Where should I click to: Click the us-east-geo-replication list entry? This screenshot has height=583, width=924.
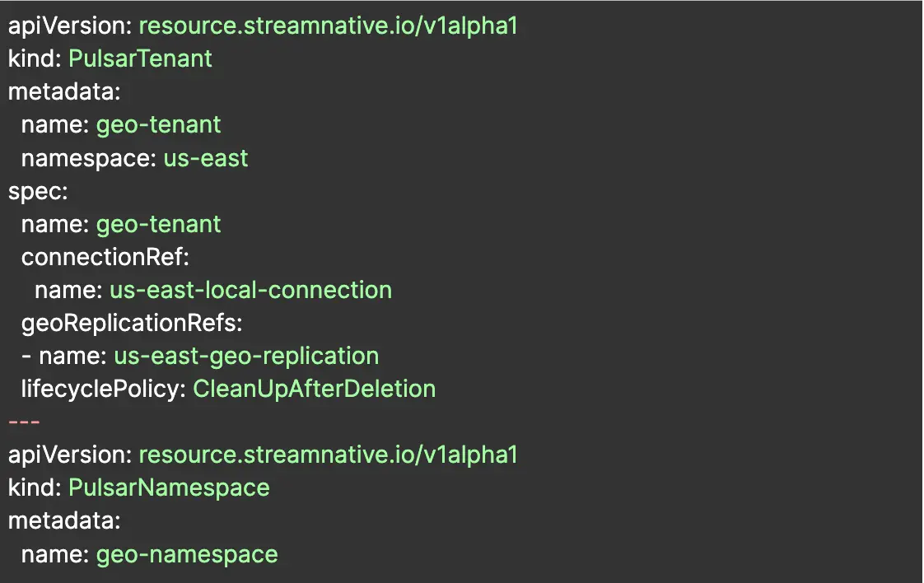(x=246, y=356)
